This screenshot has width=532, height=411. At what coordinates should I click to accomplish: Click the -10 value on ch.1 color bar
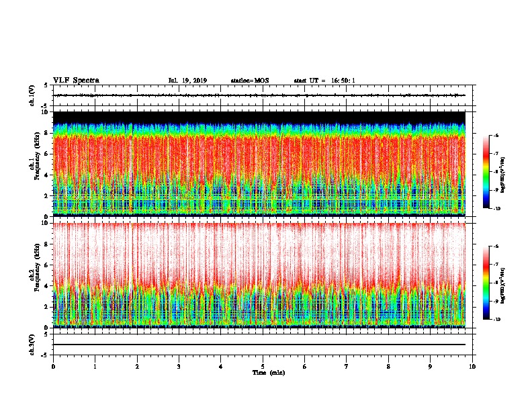pos(496,209)
